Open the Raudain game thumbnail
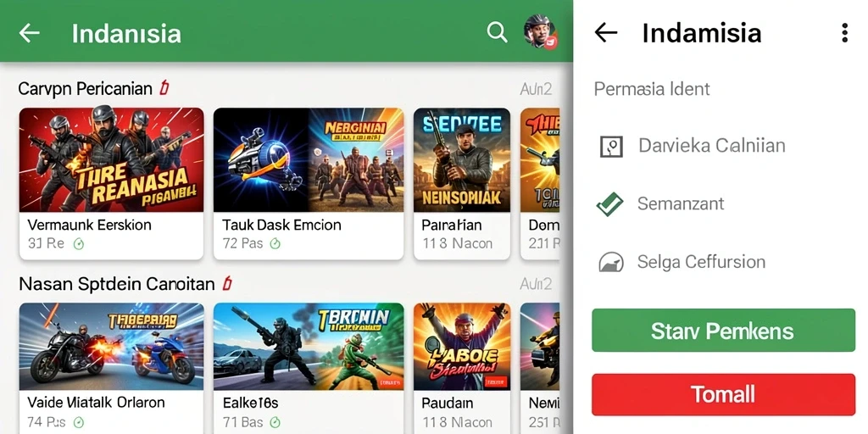This screenshot has height=434, width=868. [462, 347]
